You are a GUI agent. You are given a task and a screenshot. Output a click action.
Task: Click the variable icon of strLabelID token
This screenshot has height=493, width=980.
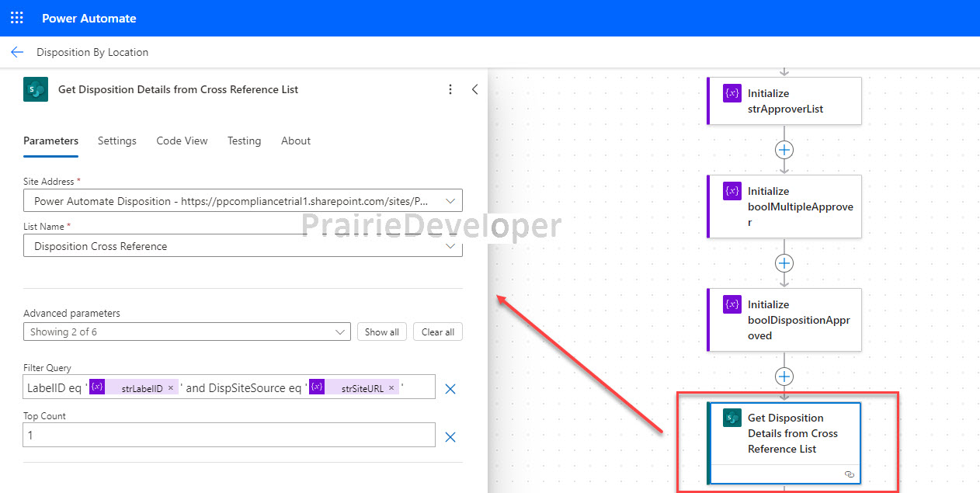97,387
